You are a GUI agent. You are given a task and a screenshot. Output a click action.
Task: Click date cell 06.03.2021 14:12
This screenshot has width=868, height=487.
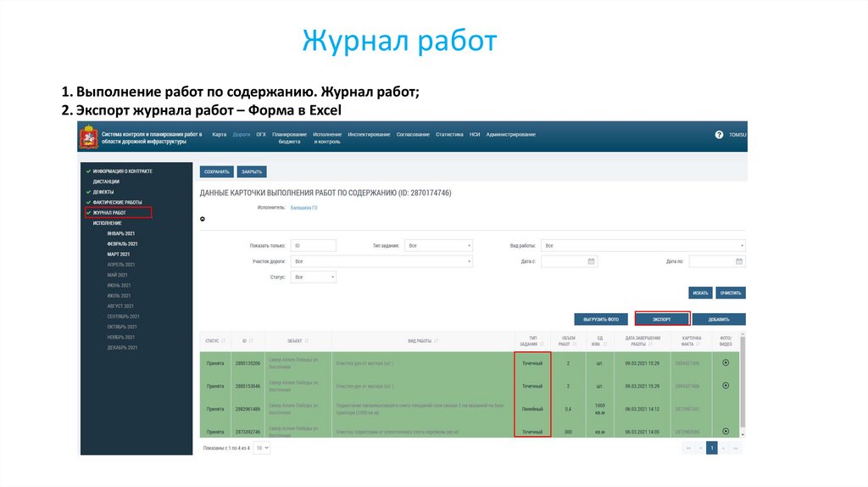pos(643,409)
